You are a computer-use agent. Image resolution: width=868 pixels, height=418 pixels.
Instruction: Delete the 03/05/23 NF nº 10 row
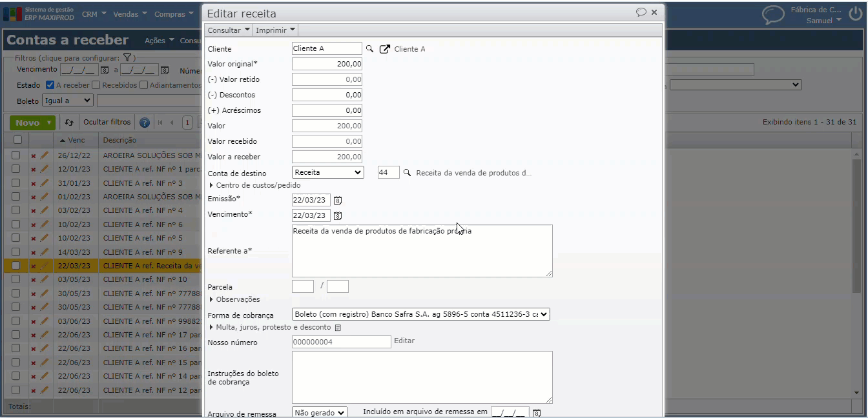34,279
